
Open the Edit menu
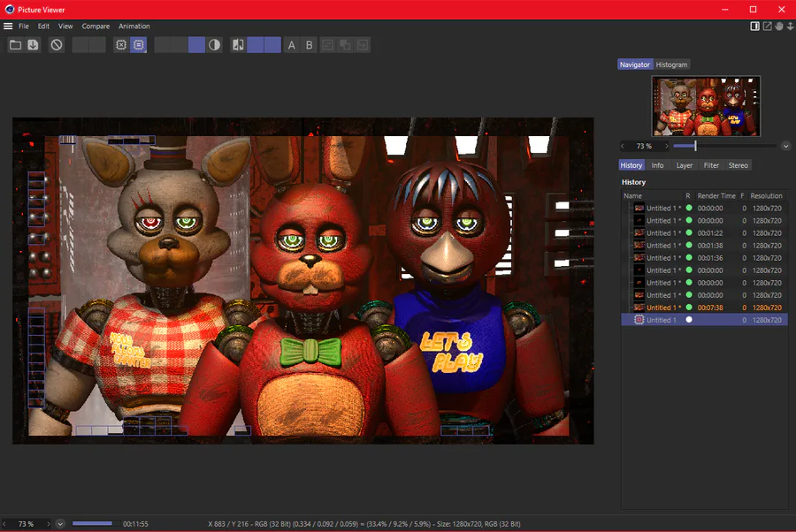coord(43,26)
